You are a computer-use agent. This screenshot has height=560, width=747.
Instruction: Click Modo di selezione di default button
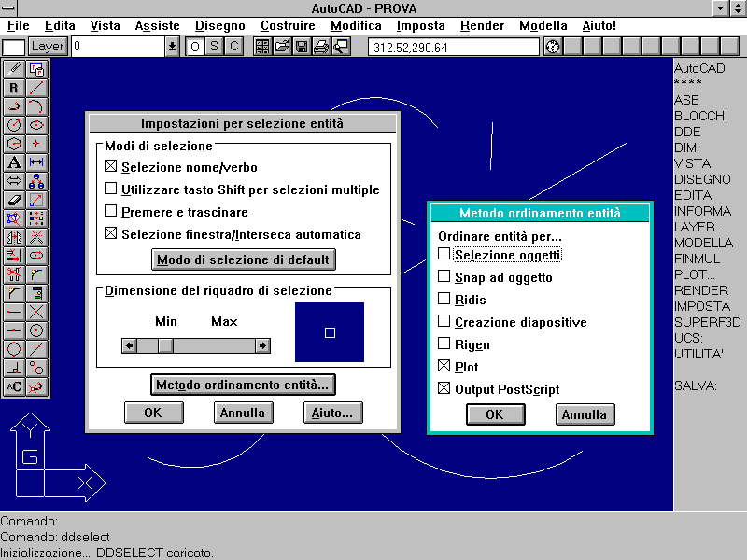click(244, 259)
